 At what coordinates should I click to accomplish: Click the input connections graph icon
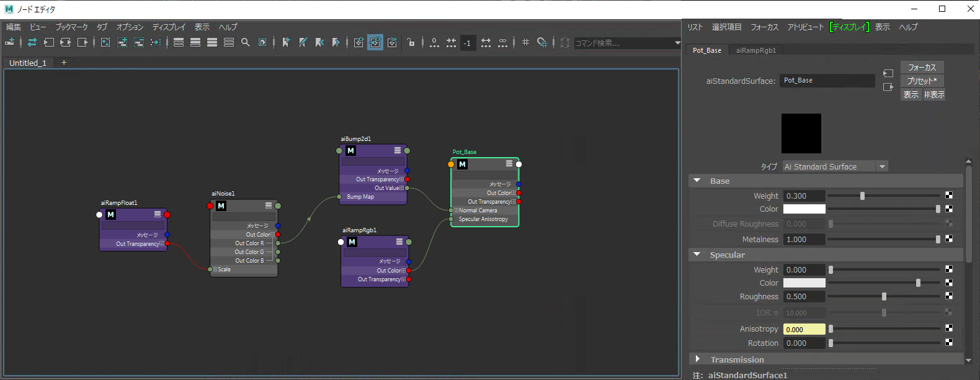[x=48, y=42]
